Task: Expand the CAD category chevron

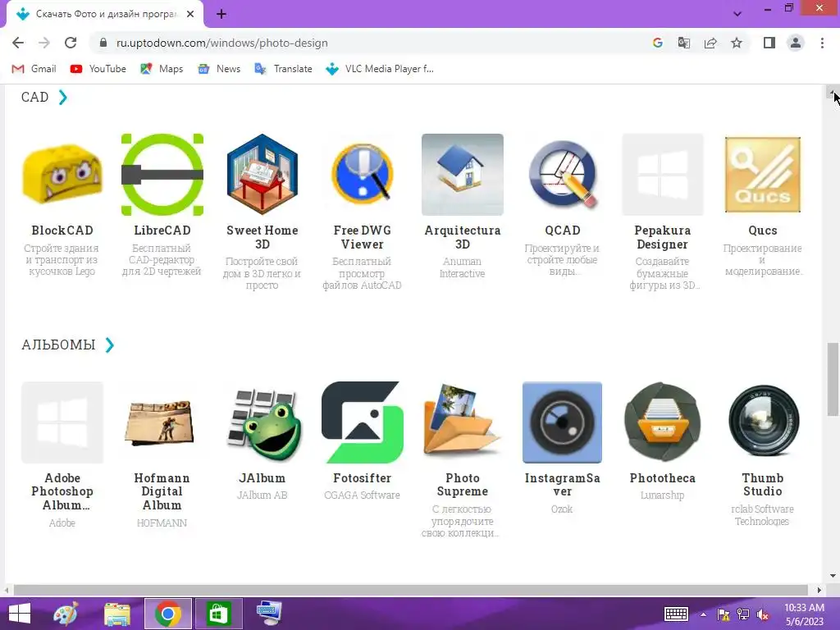Action: 62,97
